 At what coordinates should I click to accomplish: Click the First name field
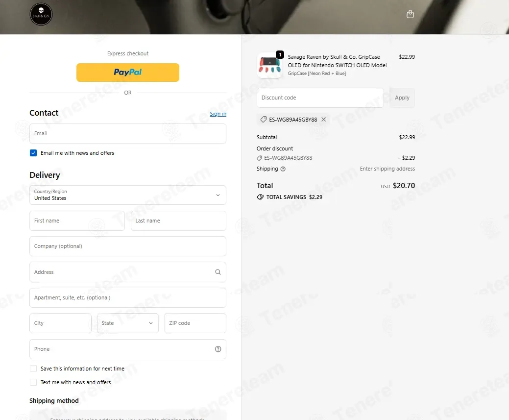[x=77, y=221]
